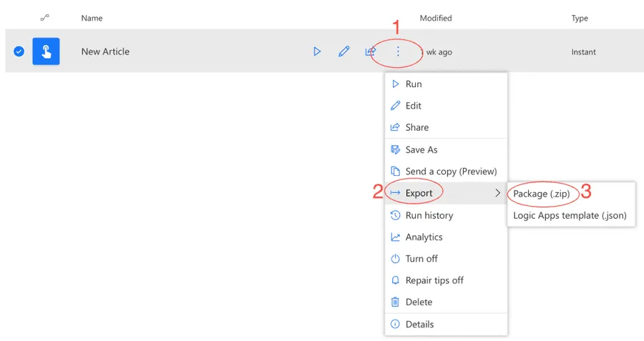644x341 pixels.
Task: Click the blue touch flow icon
Action: [x=46, y=51]
